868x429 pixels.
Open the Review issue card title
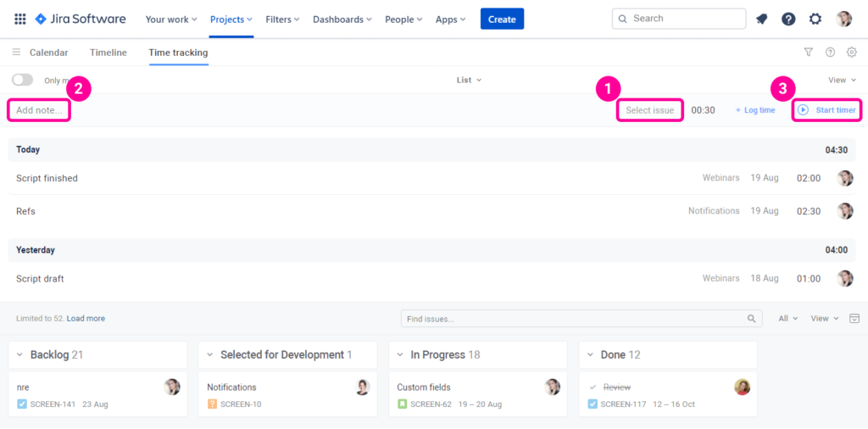[x=617, y=387]
